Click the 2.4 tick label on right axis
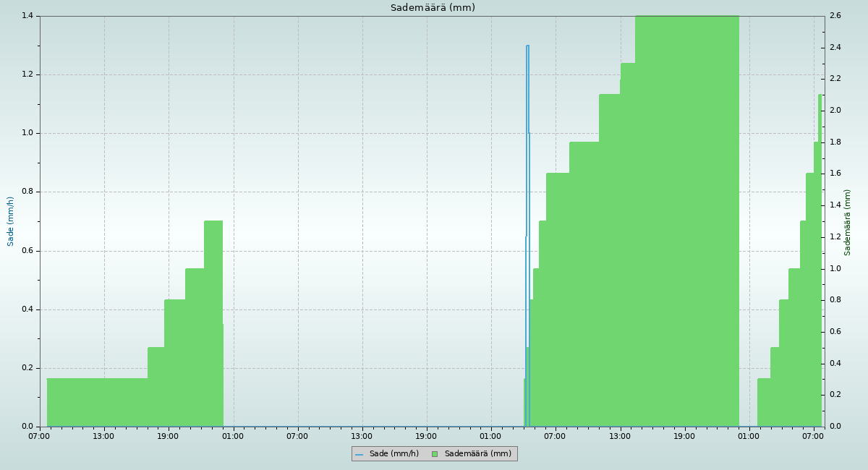The image size is (868, 470). pyautogui.click(x=835, y=48)
